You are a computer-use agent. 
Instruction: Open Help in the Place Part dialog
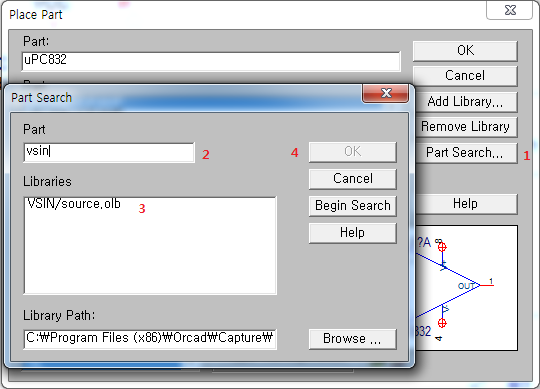click(466, 204)
